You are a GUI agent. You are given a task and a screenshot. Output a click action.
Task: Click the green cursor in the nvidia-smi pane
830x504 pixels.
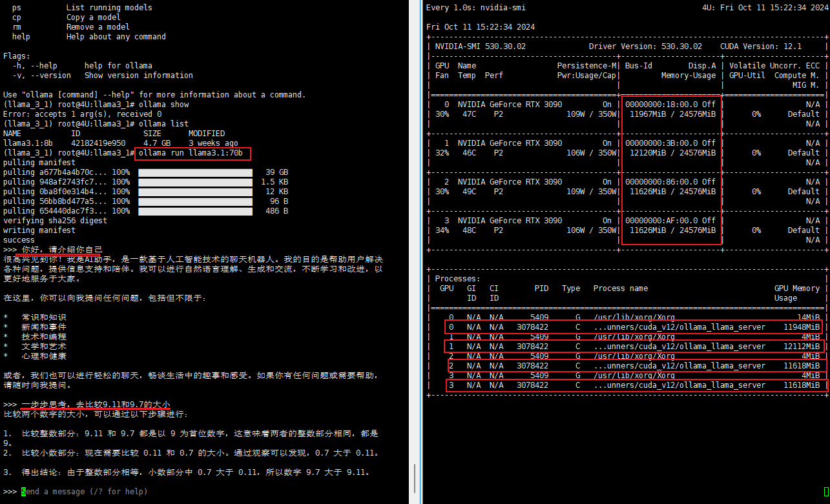pyautogui.click(x=826, y=491)
